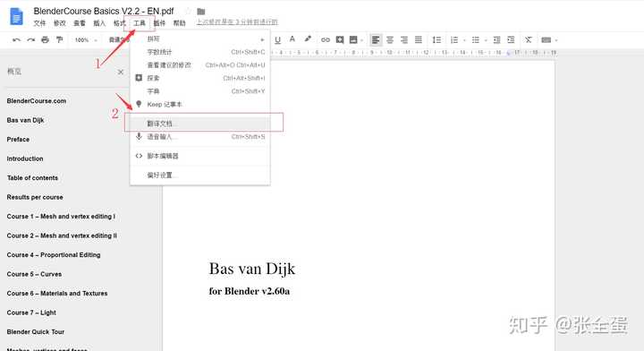This screenshot has height=351, width=644.
Task: Select Left align
Action: coord(376,40)
